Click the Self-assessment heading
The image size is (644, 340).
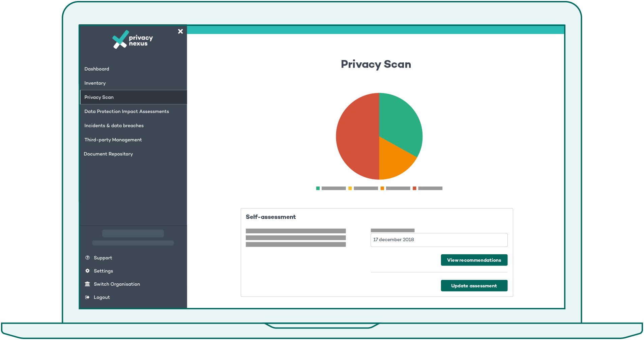pyautogui.click(x=271, y=217)
